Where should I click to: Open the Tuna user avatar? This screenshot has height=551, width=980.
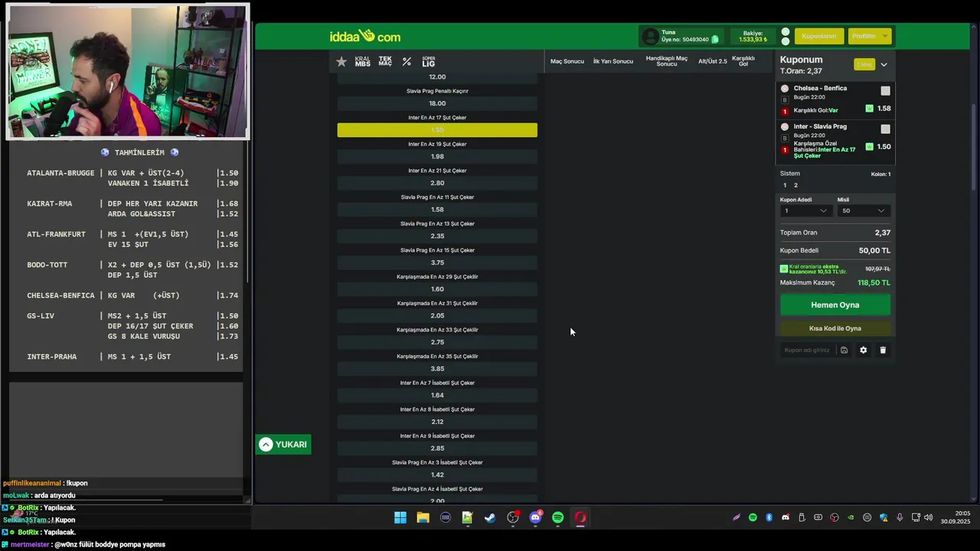[650, 36]
